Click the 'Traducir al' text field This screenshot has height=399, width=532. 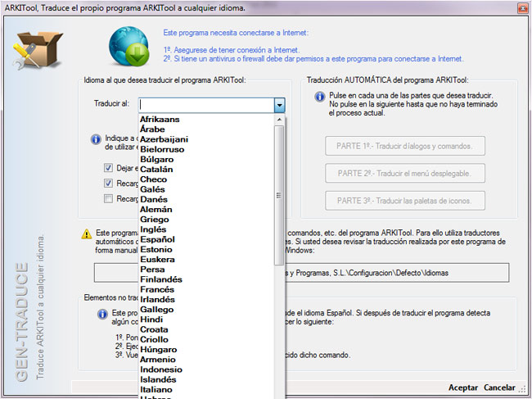point(206,105)
